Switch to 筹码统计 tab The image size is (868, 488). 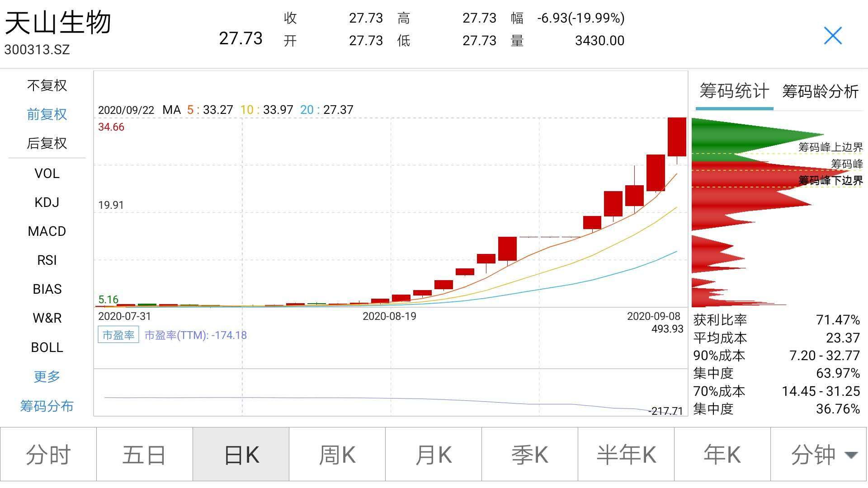click(734, 92)
